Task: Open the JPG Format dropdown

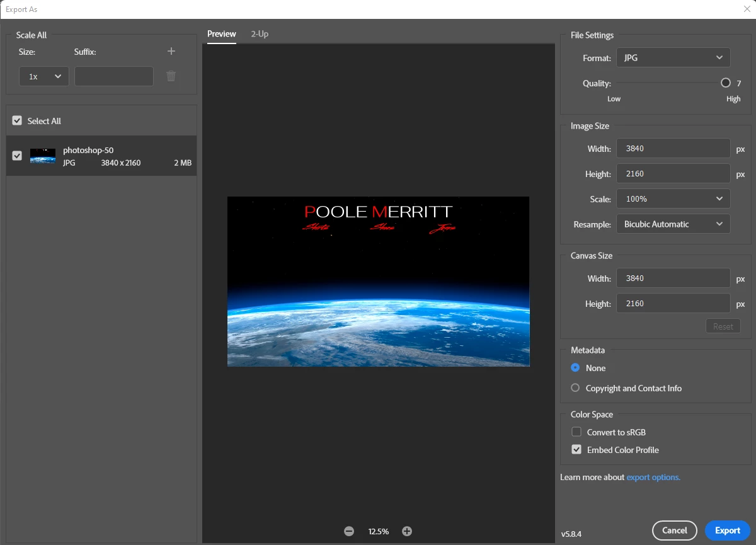Action: click(x=673, y=57)
